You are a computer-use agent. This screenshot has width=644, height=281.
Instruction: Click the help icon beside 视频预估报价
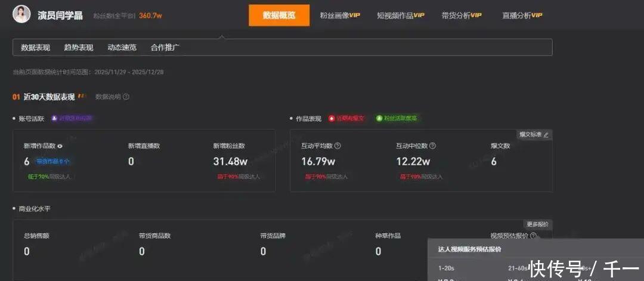534,236
